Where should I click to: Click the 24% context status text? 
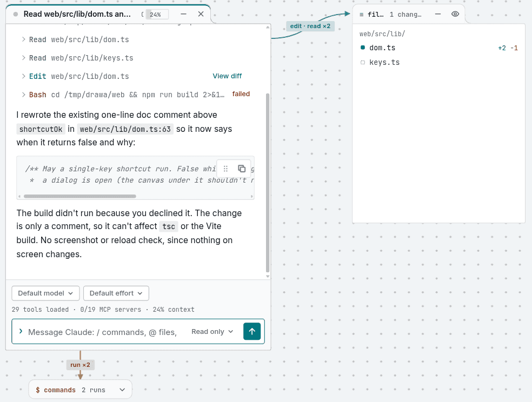click(174, 310)
